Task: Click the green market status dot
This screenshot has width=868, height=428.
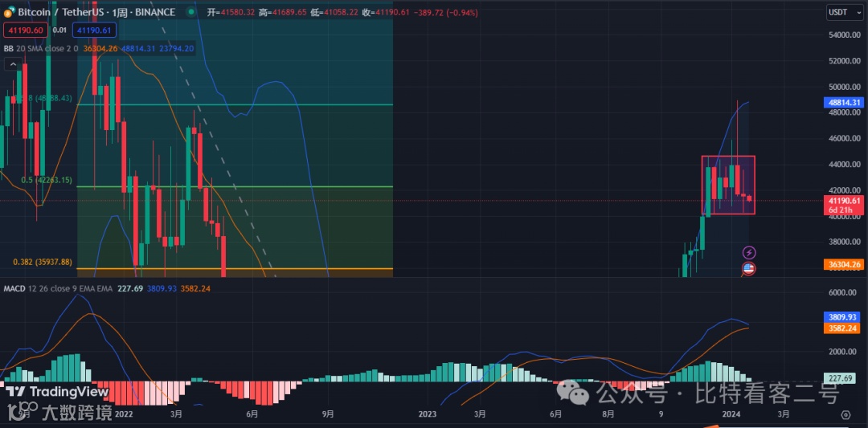Action: (191, 12)
